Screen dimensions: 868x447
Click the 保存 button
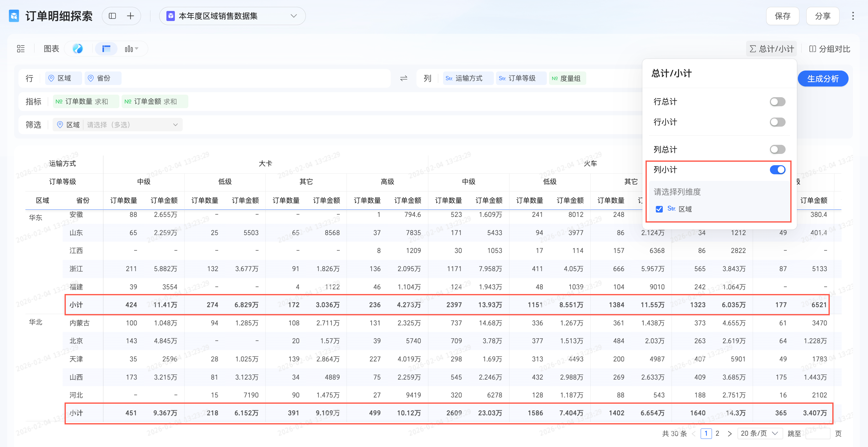coord(782,16)
